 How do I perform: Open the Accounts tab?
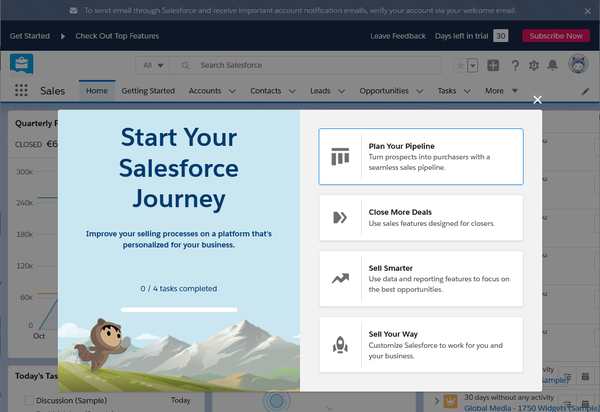pyautogui.click(x=205, y=91)
